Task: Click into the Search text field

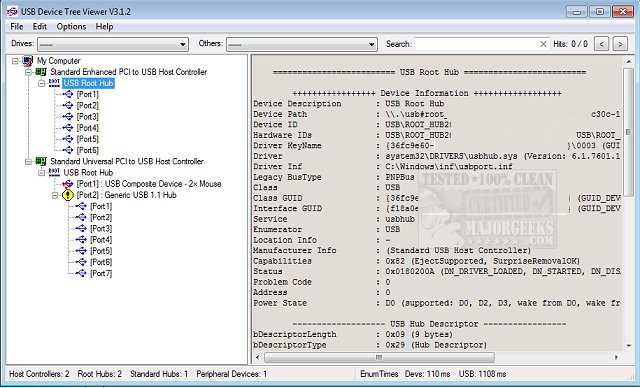Action: pyautogui.click(x=477, y=44)
